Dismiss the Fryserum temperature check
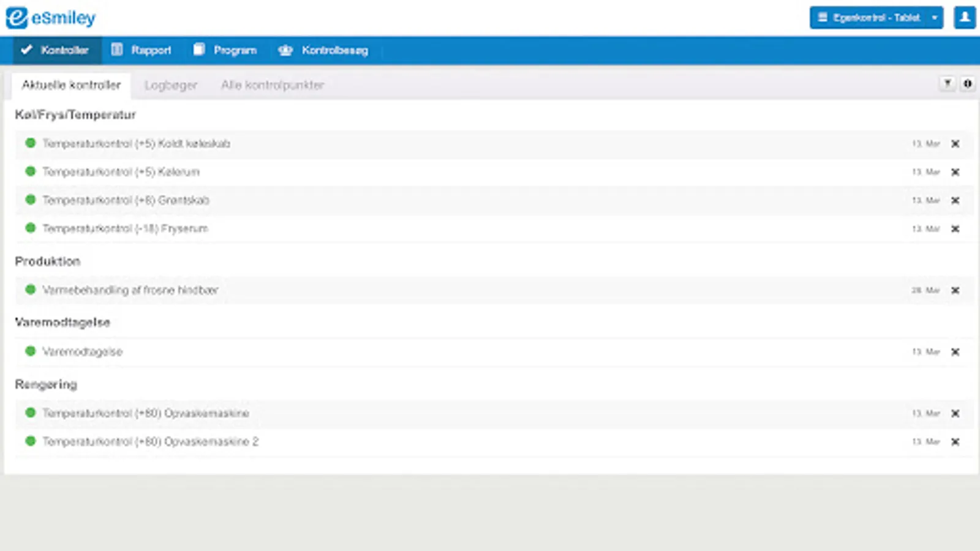The image size is (980, 551). [955, 229]
